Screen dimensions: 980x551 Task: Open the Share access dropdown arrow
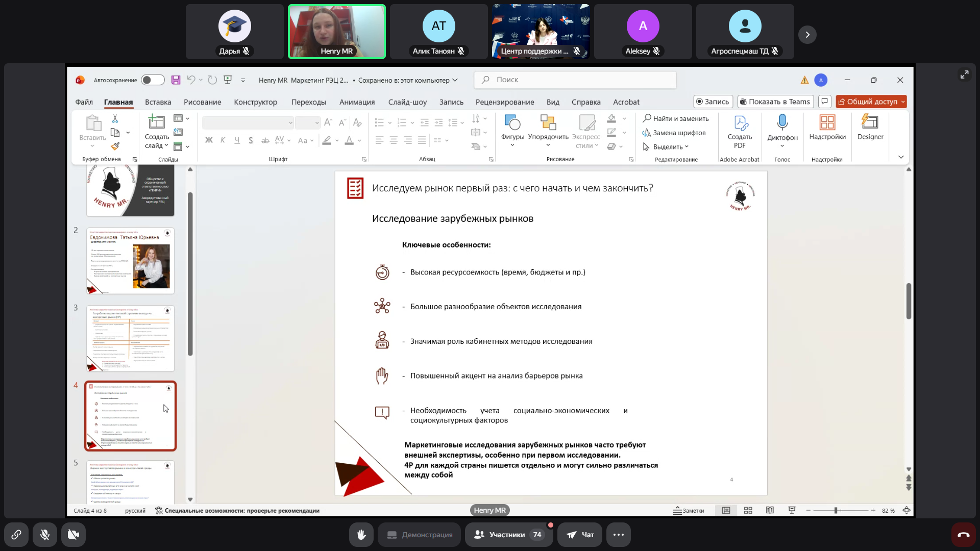point(903,102)
